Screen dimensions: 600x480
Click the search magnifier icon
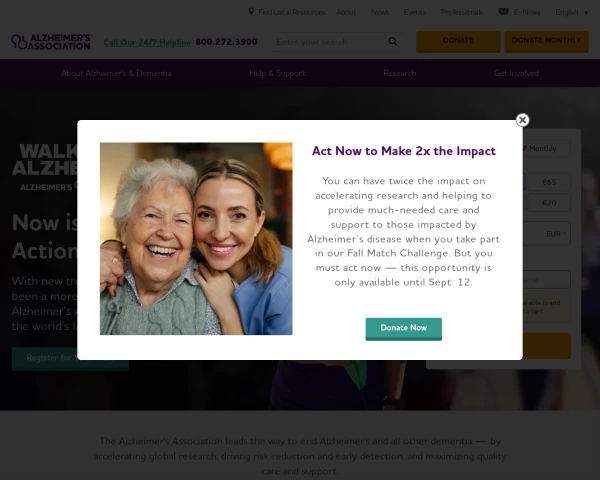point(393,41)
